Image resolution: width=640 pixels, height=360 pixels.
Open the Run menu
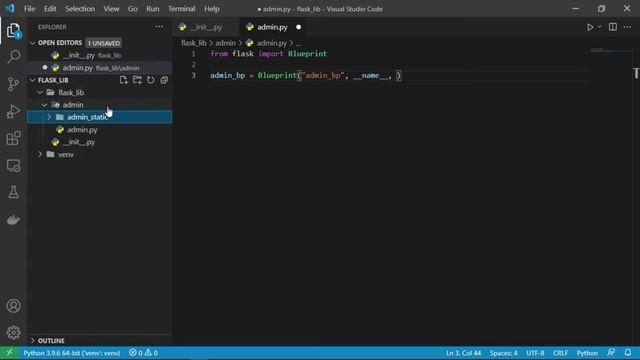(x=153, y=9)
